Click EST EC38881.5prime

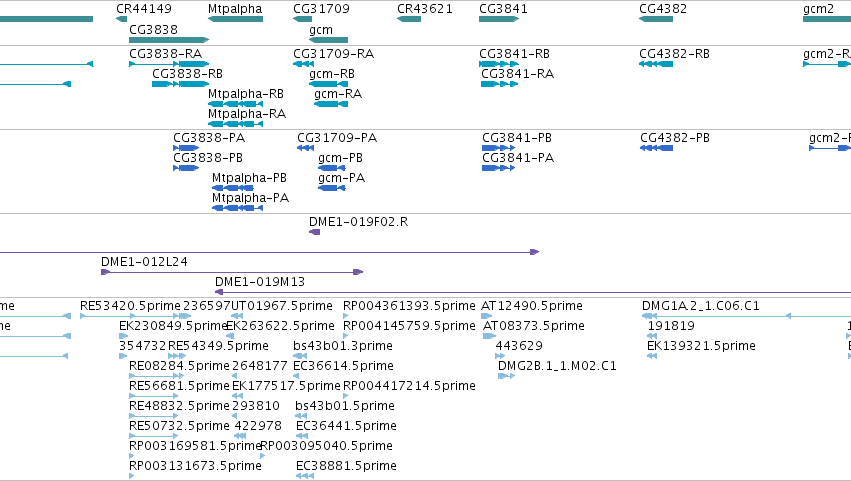pos(346,466)
